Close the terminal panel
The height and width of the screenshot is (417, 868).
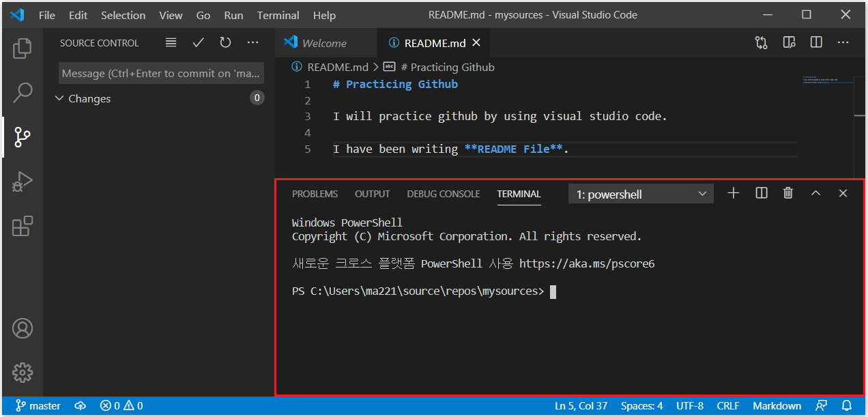click(x=843, y=193)
